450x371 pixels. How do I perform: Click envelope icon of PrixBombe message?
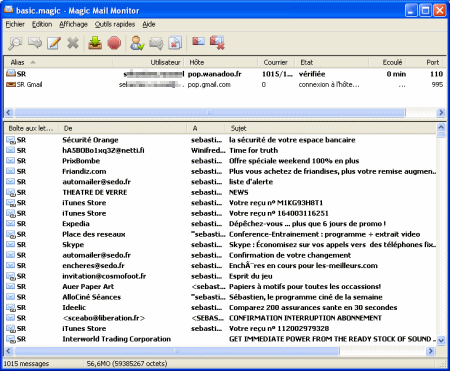pos(11,161)
